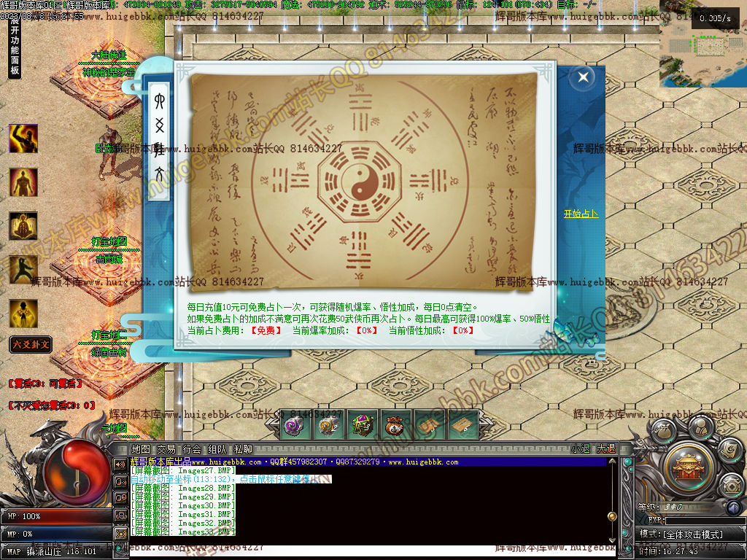Open the skill book round button
The image size is (747, 560).
click(x=729, y=449)
